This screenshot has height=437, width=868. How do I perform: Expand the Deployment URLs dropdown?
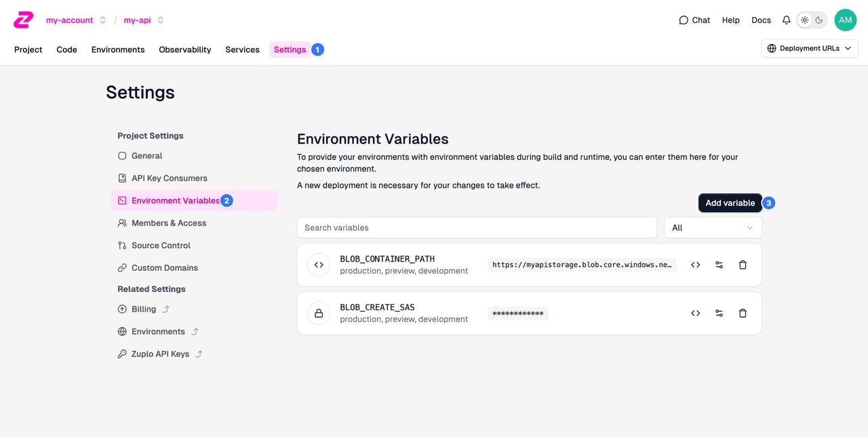pos(810,48)
